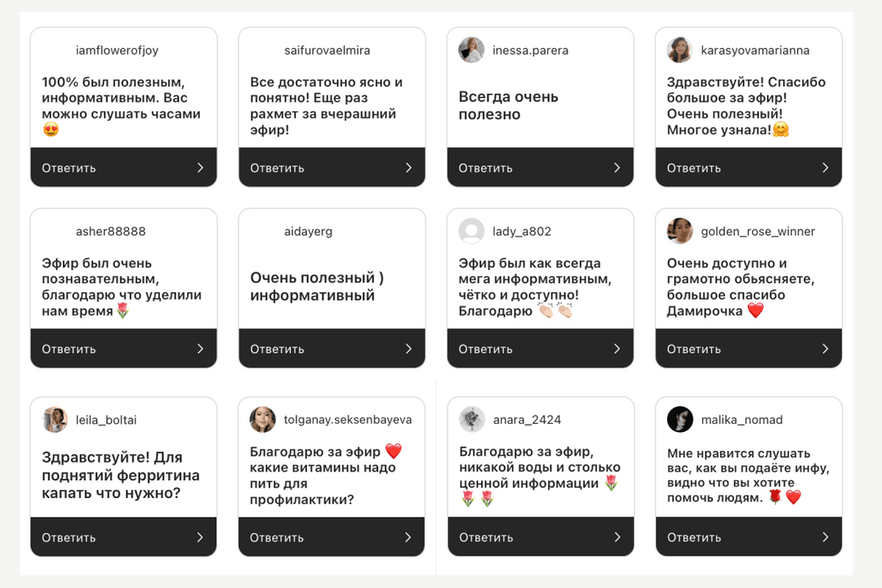The height and width of the screenshot is (588, 882).
Task: Open lady_a802's default avatar icon
Action: coord(471,231)
